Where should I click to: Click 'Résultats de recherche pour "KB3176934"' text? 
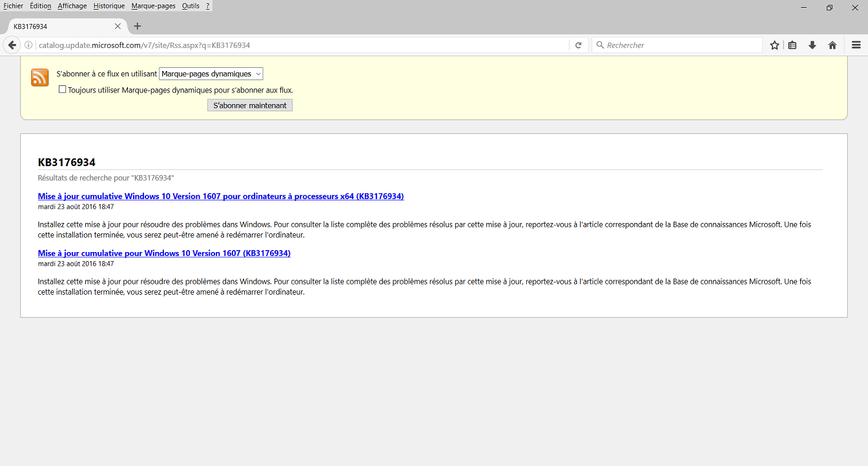point(106,178)
